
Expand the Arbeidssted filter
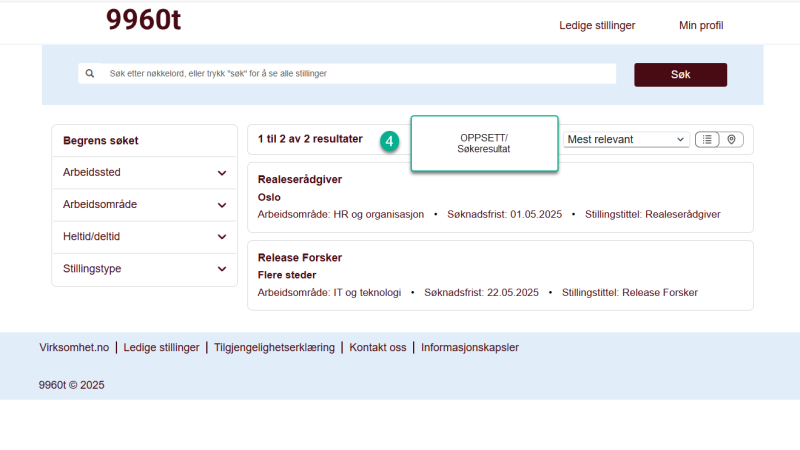tap(144, 172)
